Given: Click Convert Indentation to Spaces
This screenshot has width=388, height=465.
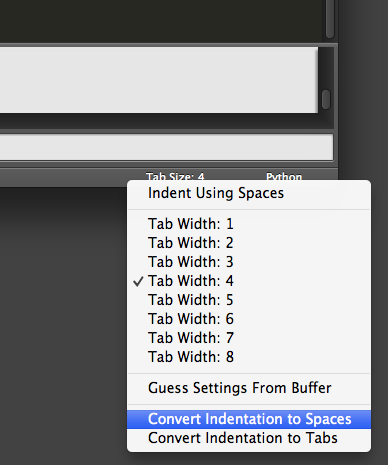Looking at the screenshot, I should pyautogui.click(x=249, y=419).
